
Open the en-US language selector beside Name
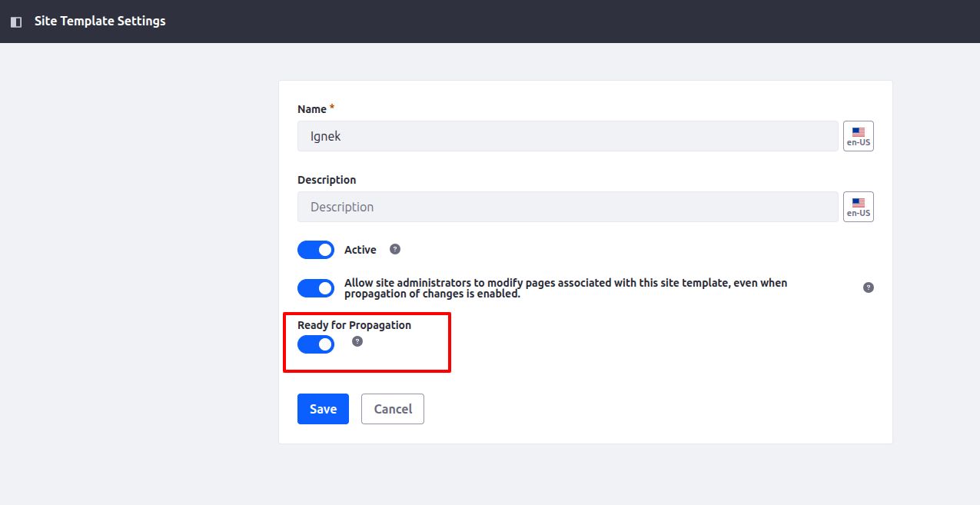(858, 136)
